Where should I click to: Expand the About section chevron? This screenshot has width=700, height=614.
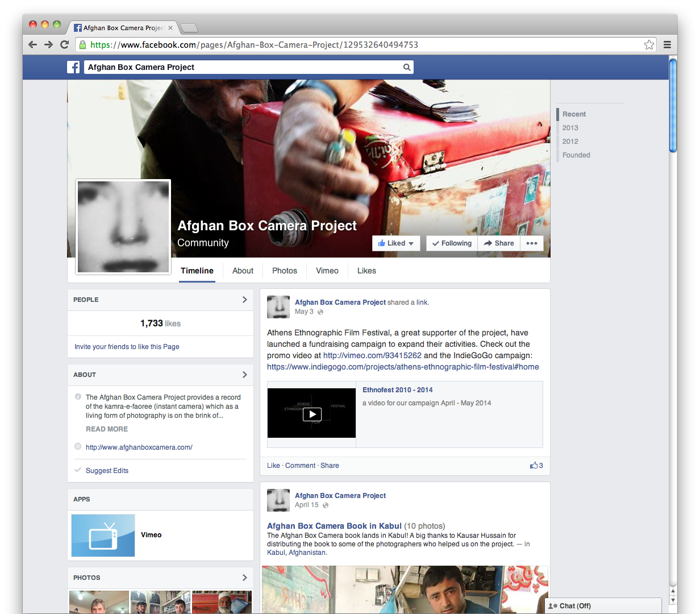point(245,375)
